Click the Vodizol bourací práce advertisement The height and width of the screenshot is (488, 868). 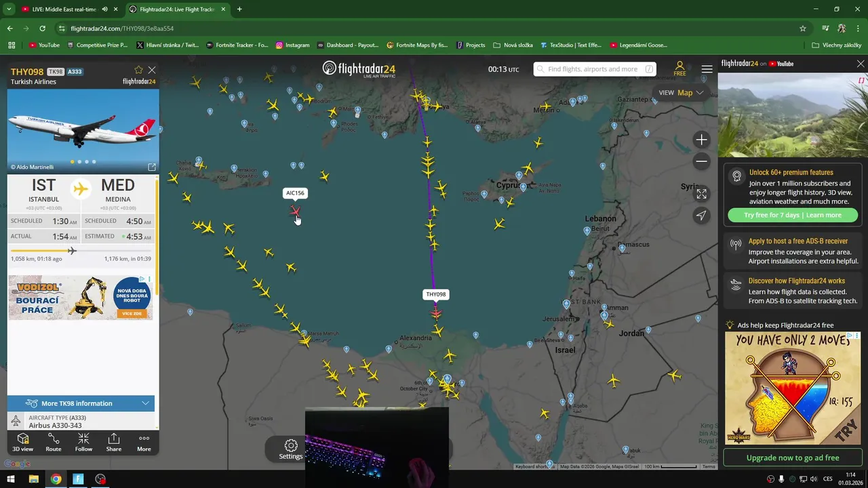81,298
